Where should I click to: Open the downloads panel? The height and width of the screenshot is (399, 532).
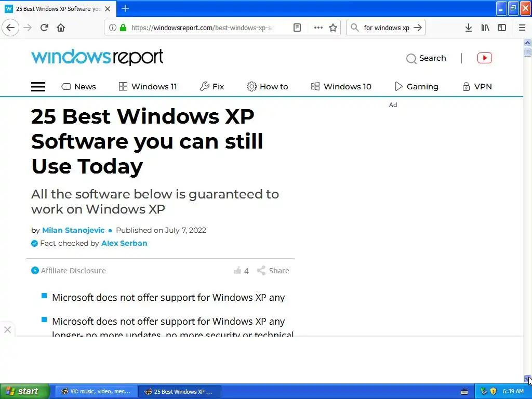point(469,28)
